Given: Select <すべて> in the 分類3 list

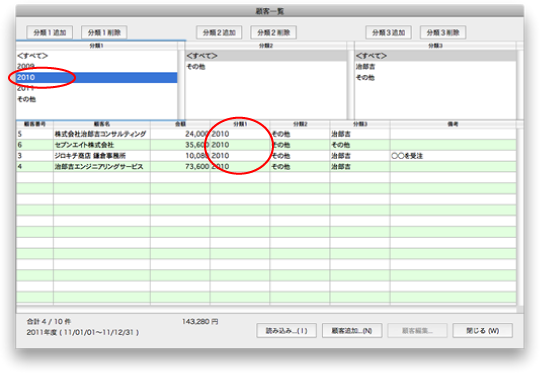Looking at the screenshot, I should [435, 56].
